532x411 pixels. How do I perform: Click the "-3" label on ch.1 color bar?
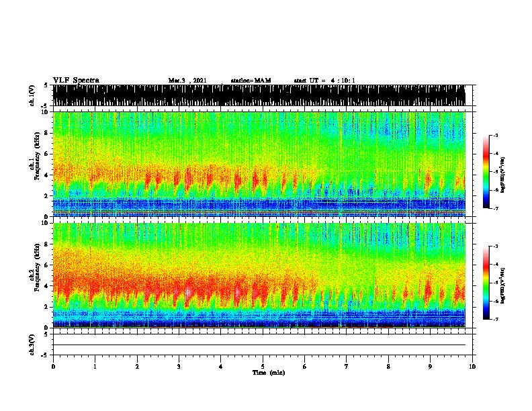[x=495, y=136]
